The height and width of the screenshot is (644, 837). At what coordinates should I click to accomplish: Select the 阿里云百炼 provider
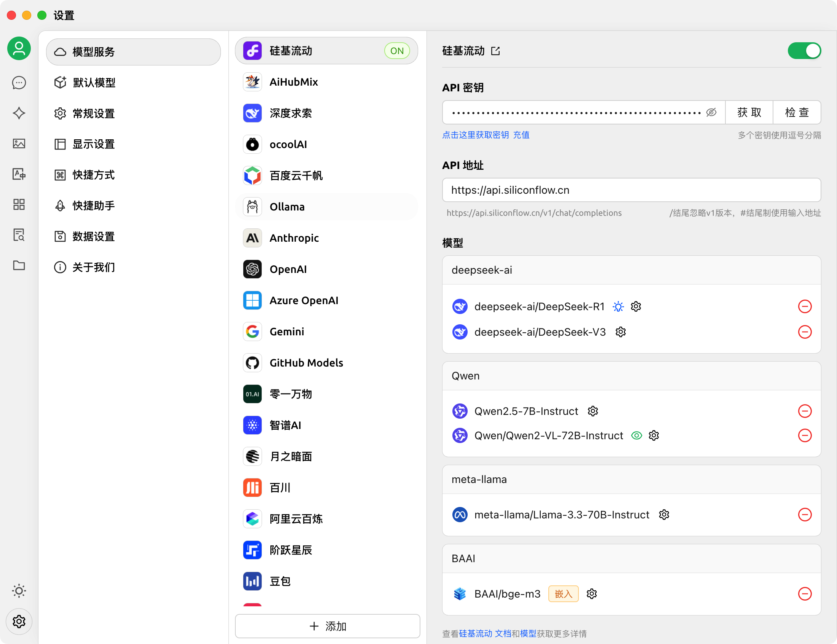[x=326, y=519]
